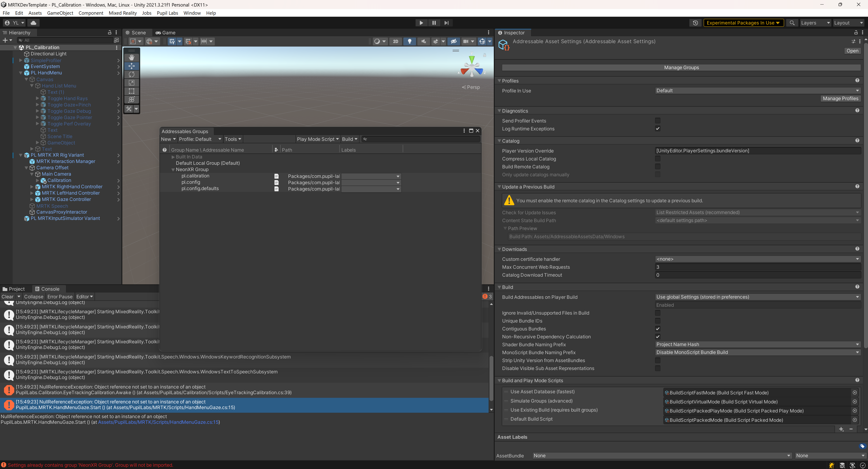868x469 pixels.
Task: Click the help icon for Profiles section
Action: 857,80
